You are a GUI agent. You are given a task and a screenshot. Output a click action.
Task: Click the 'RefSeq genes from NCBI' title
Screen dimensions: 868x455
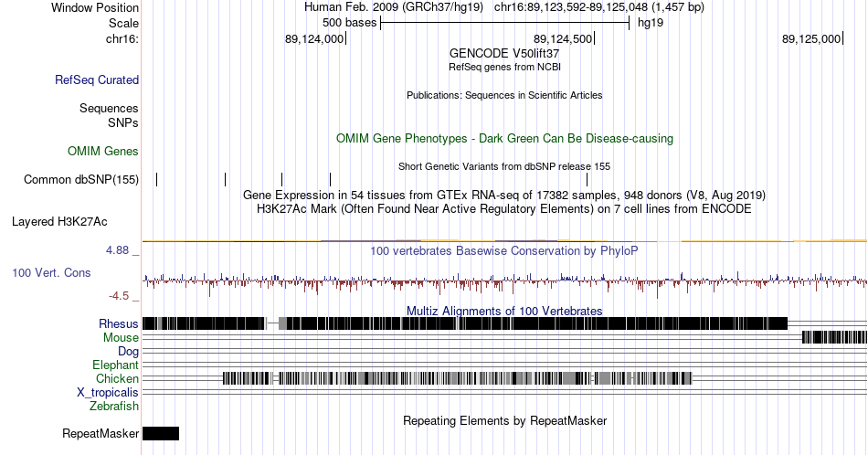504,67
